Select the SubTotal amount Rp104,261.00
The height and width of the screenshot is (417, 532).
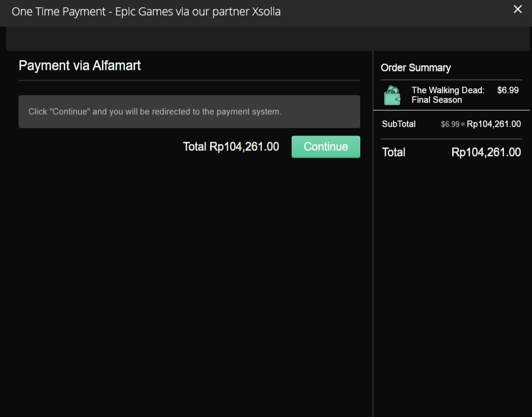[x=494, y=124]
